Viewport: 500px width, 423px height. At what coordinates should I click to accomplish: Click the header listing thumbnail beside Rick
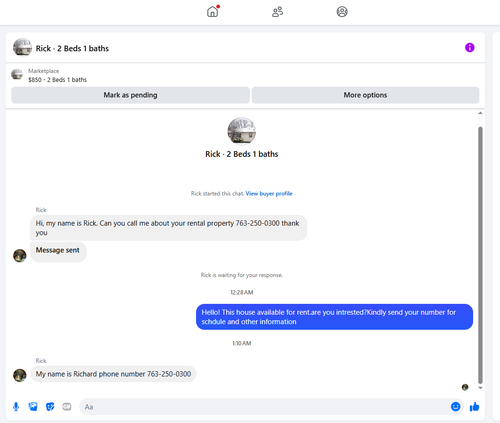click(22, 47)
